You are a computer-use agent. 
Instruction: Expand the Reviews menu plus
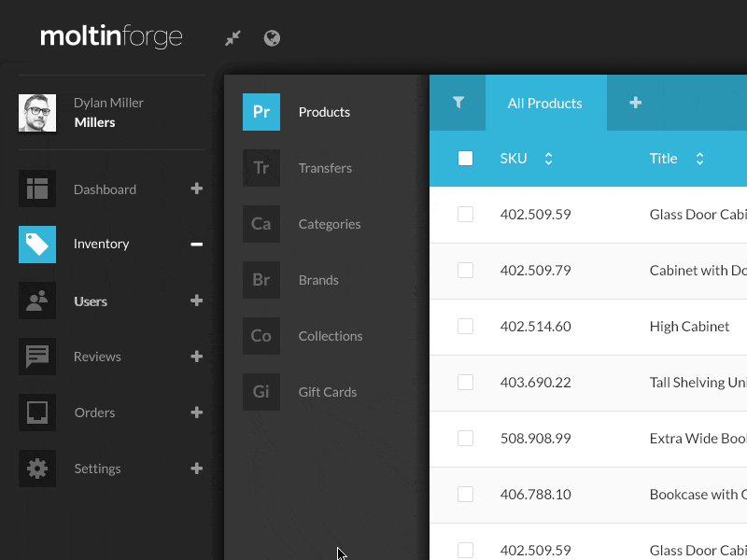tap(197, 357)
